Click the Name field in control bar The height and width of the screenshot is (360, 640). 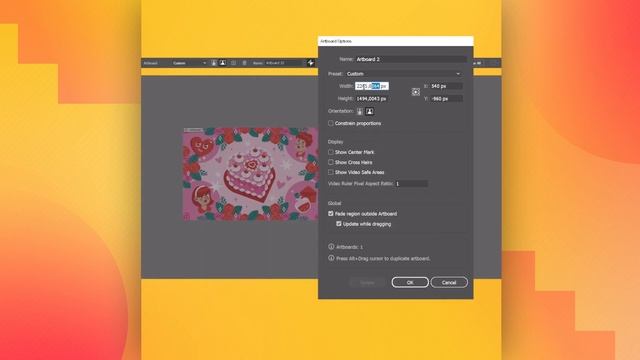point(284,63)
